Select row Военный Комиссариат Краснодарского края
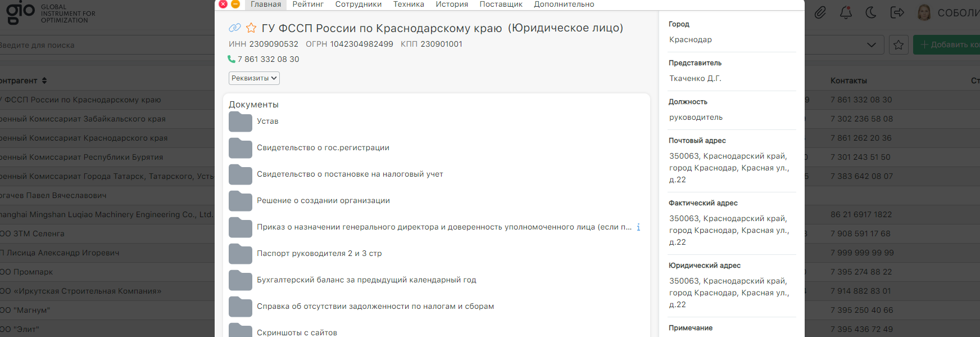 (x=107, y=138)
